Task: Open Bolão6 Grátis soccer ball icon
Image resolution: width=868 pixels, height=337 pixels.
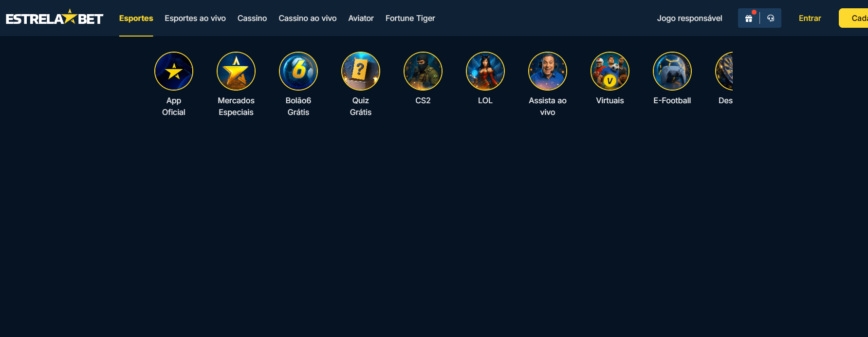Action: (298, 71)
